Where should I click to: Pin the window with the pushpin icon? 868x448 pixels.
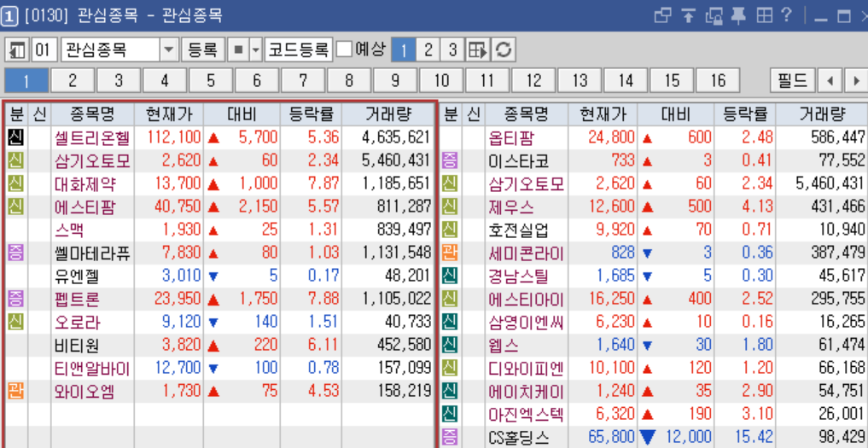(738, 16)
